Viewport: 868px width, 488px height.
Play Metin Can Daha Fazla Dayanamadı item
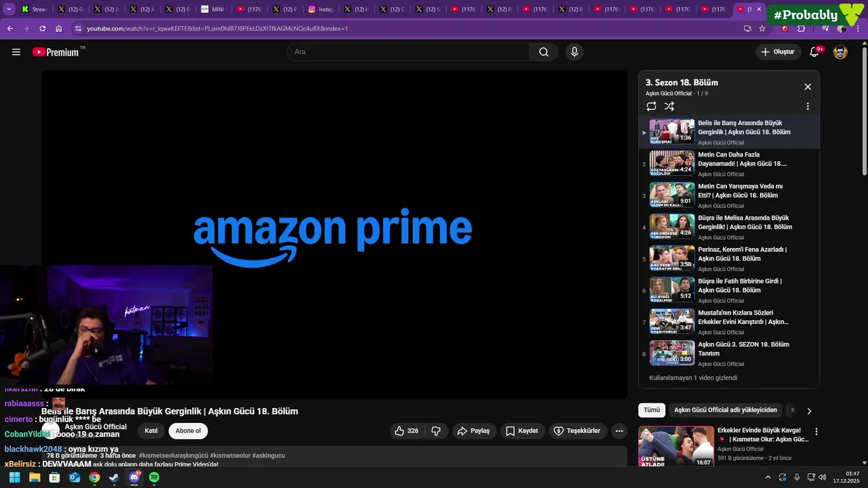tap(729, 164)
